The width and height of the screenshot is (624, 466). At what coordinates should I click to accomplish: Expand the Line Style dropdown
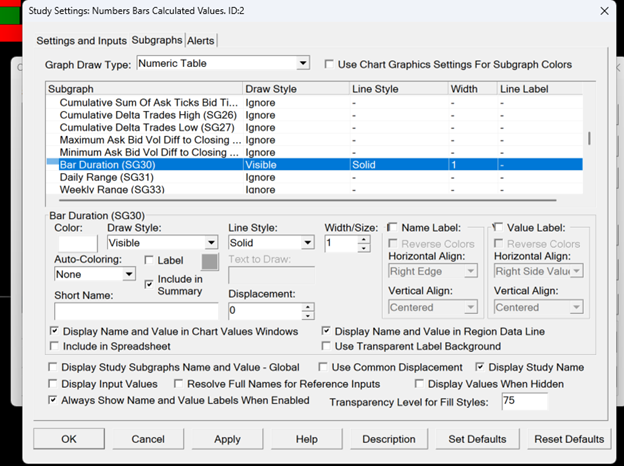(306, 243)
